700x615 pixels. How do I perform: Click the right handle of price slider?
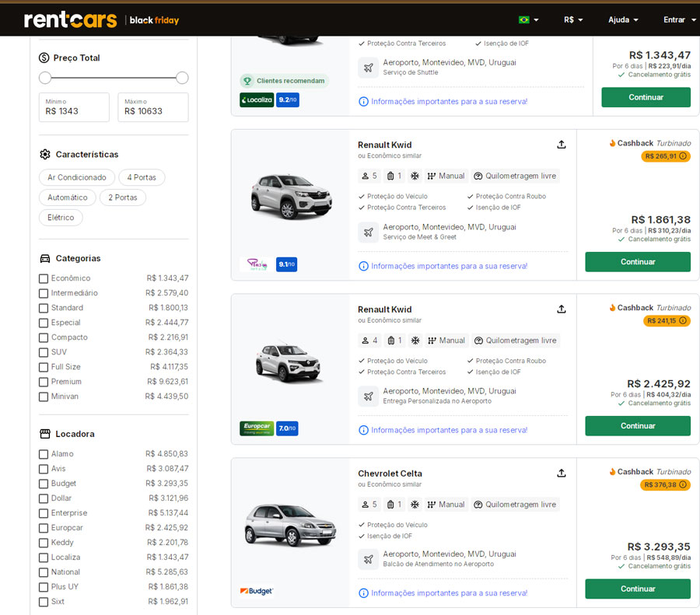click(x=182, y=78)
